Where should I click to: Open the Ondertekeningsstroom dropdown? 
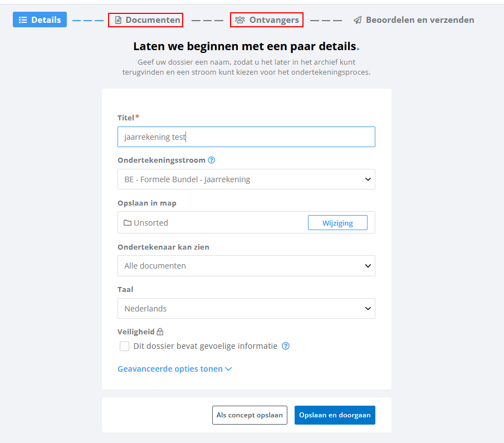click(246, 179)
